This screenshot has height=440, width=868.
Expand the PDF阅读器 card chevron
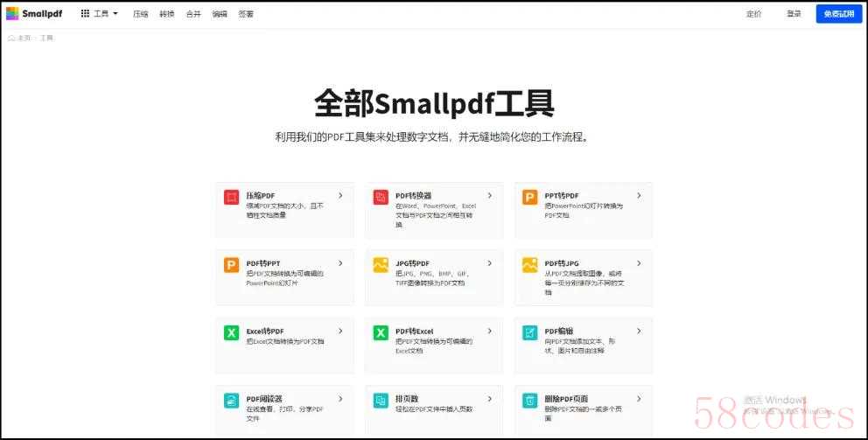click(x=340, y=398)
